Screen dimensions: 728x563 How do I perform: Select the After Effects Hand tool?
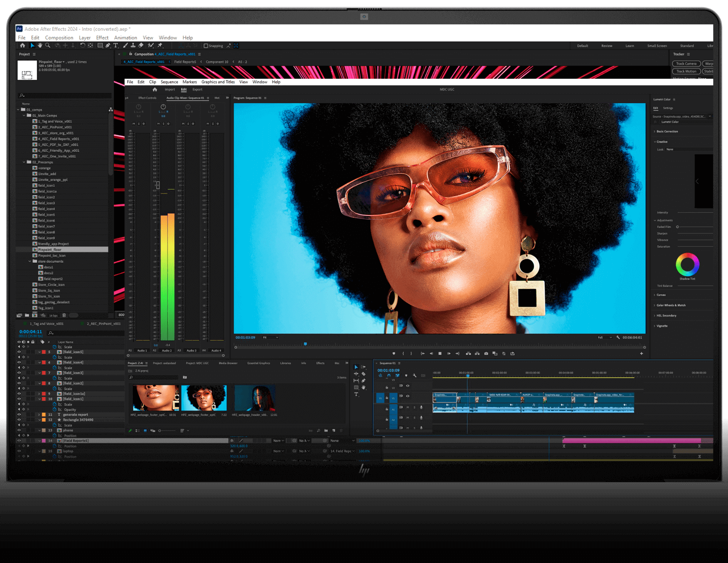coord(40,45)
